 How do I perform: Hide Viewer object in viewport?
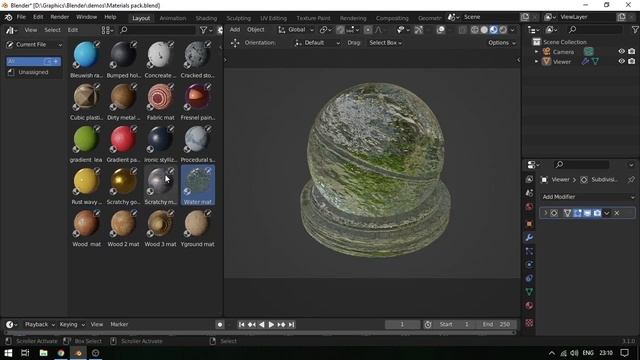(621, 61)
